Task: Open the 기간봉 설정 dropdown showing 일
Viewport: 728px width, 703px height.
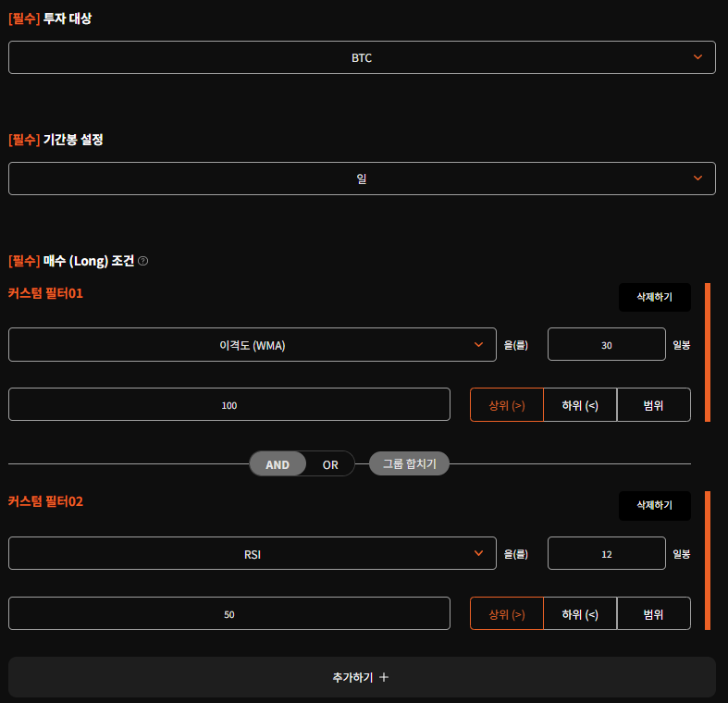Action: click(x=362, y=179)
